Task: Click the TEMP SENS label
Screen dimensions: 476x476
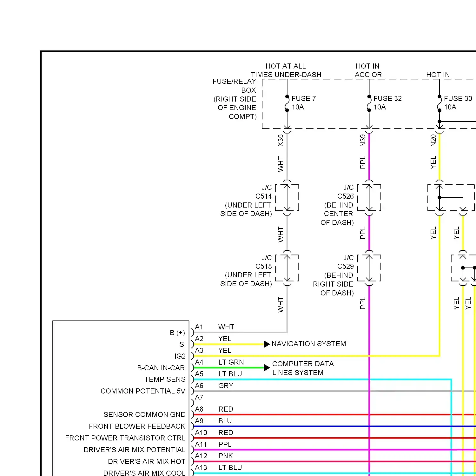Action: click(165, 380)
